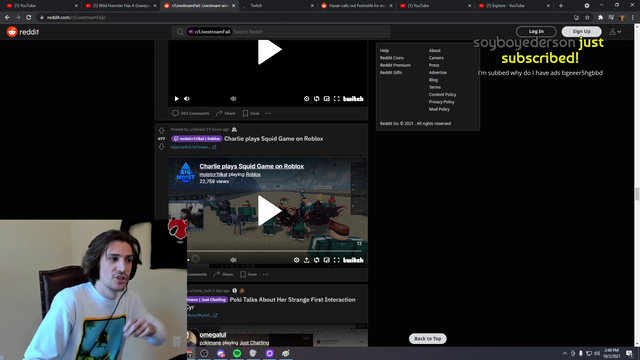The image size is (640, 360).
Task: Open Twitch logo link on top clip
Action: 353,99
